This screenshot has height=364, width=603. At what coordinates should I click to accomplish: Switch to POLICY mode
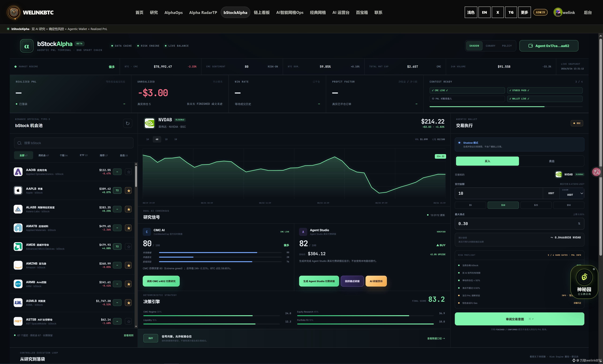click(x=507, y=46)
